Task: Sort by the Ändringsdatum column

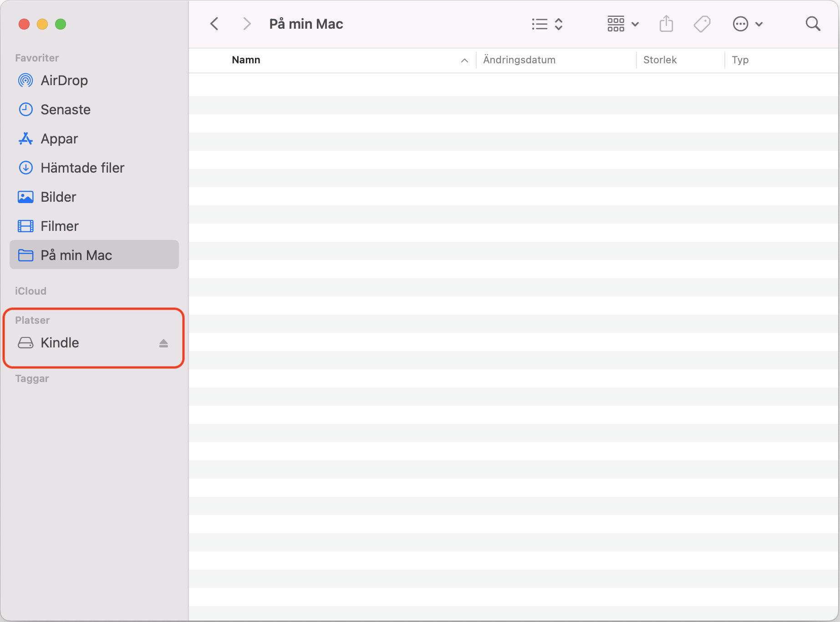Action: (x=519, y=60)
